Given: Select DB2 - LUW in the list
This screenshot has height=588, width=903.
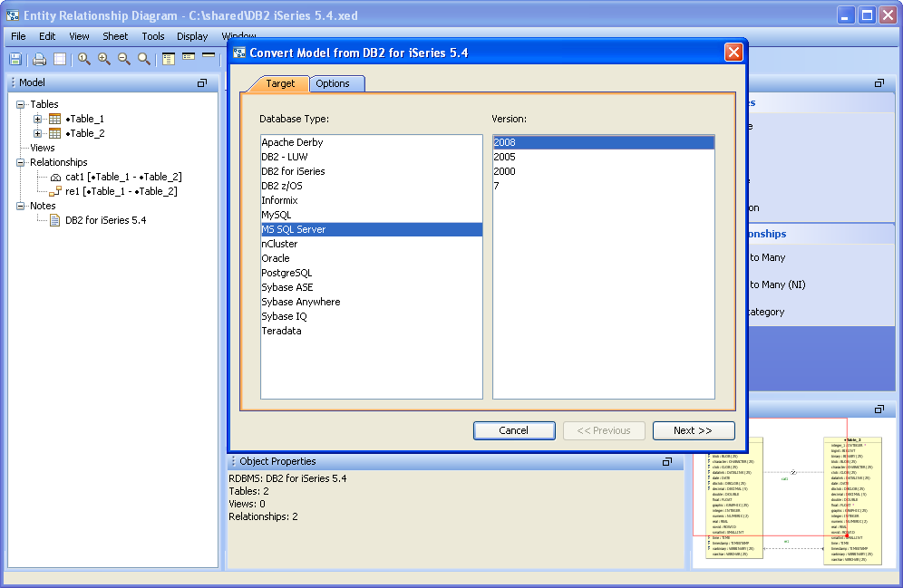Looking at the screenshot, I should [x=372, y=157].
